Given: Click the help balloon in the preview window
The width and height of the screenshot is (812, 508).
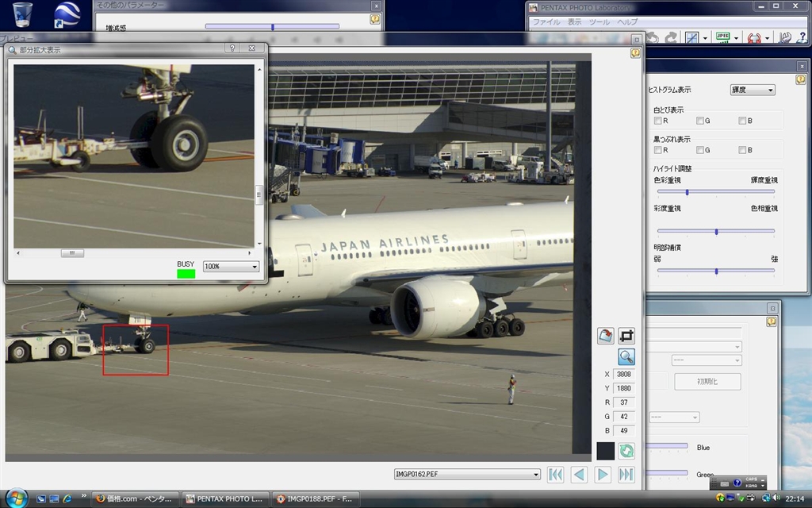Looking at the screenshot, I should (x=635, y=53).
